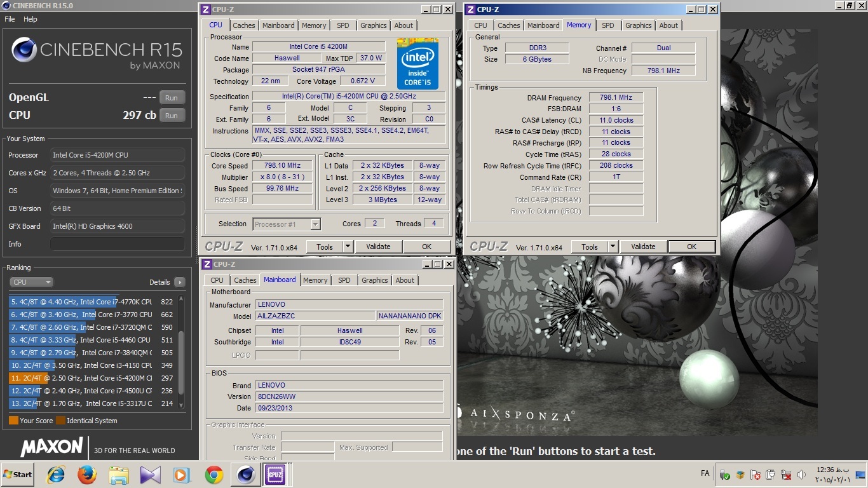Click Validate in the CPU-Z Memory window
Screen dimensions: 868x488
pyautogui.click(x=643, y=247)
